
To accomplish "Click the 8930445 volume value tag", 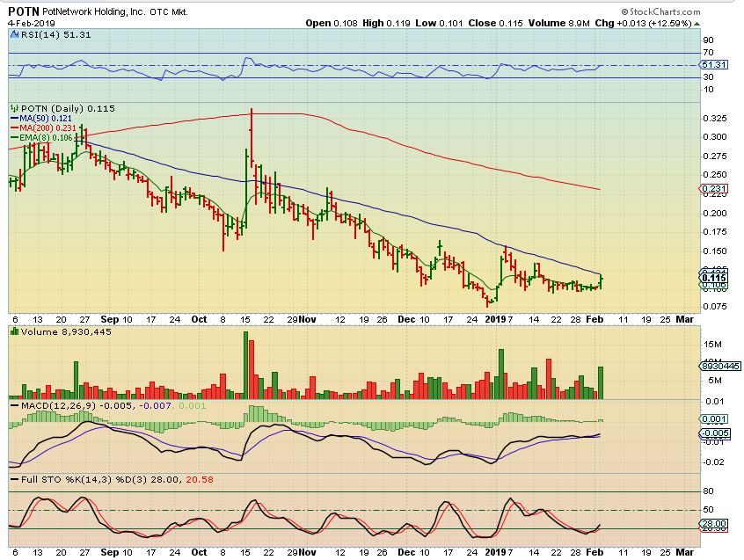I will (719, 366).
